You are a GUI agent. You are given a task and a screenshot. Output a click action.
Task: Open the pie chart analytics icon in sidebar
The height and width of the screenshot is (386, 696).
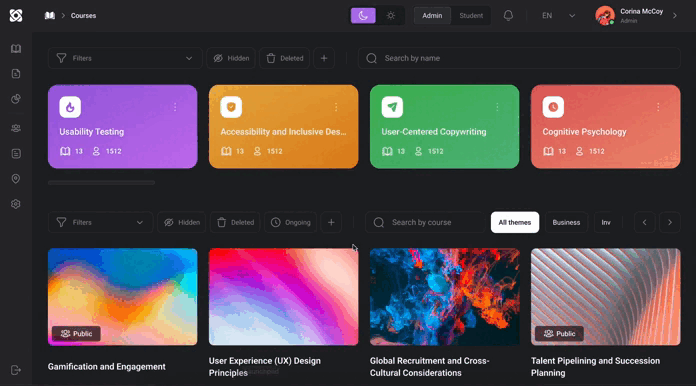click(x=16, y=99)
